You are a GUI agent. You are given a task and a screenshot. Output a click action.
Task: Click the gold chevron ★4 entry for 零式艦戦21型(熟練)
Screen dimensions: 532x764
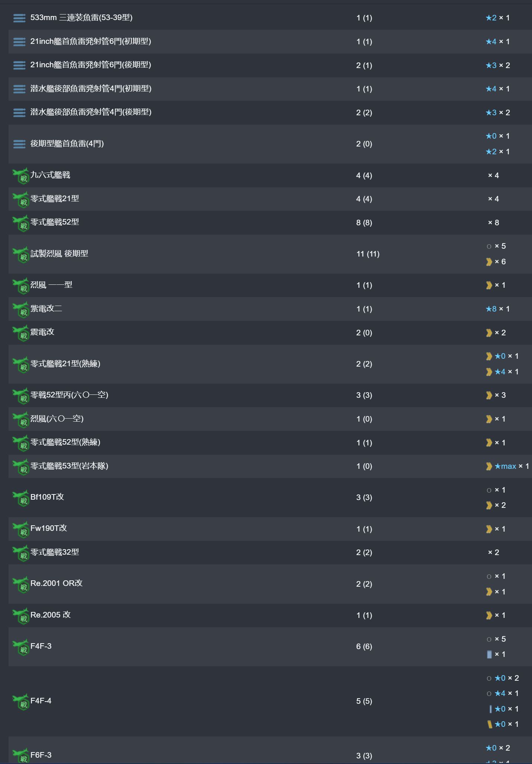coord(502,372)
